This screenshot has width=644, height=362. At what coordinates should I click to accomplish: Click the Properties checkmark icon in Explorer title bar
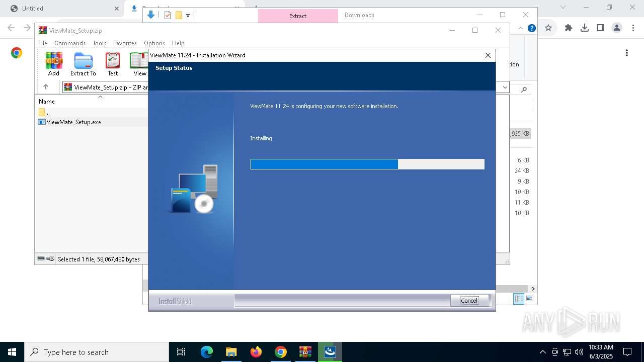click(x=168, y=15)
